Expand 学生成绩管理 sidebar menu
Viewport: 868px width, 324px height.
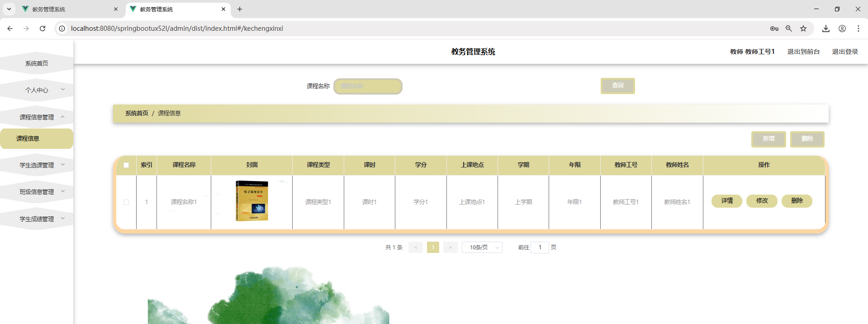point(37,219)
